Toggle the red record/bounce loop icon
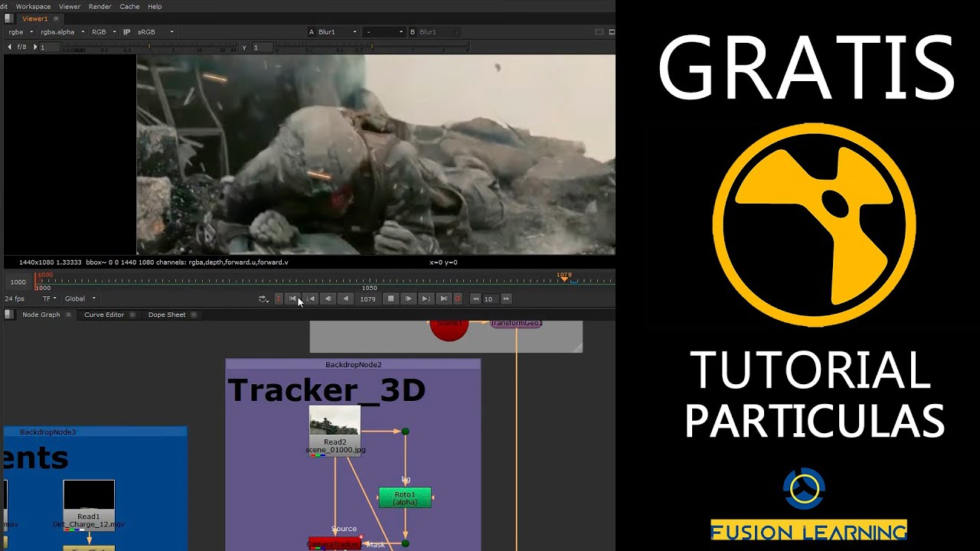 [x=458, y=298]
